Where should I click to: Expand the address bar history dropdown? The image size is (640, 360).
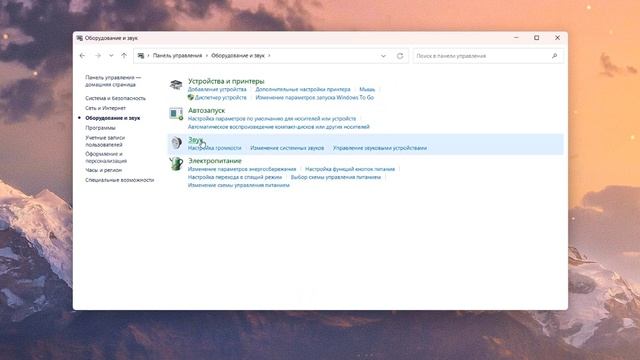tap(383, 56)
